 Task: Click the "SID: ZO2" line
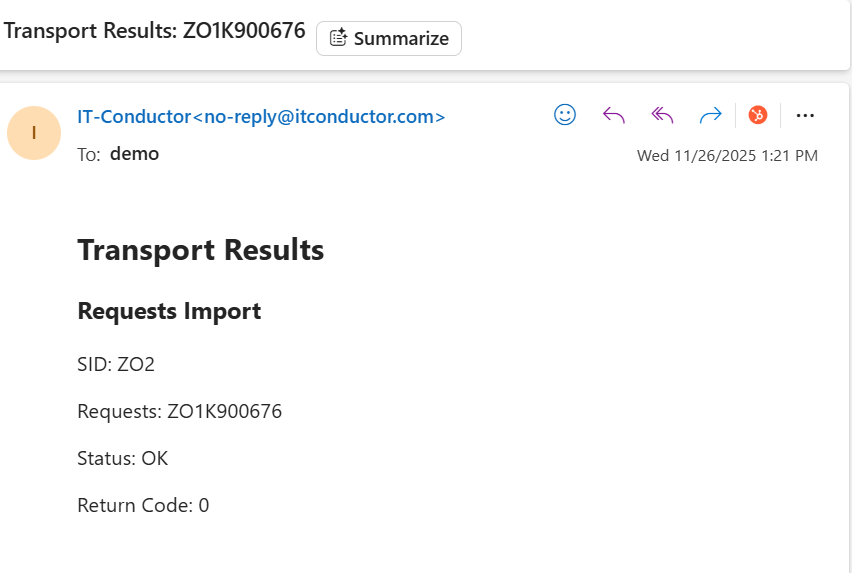(x=116, y=364)
